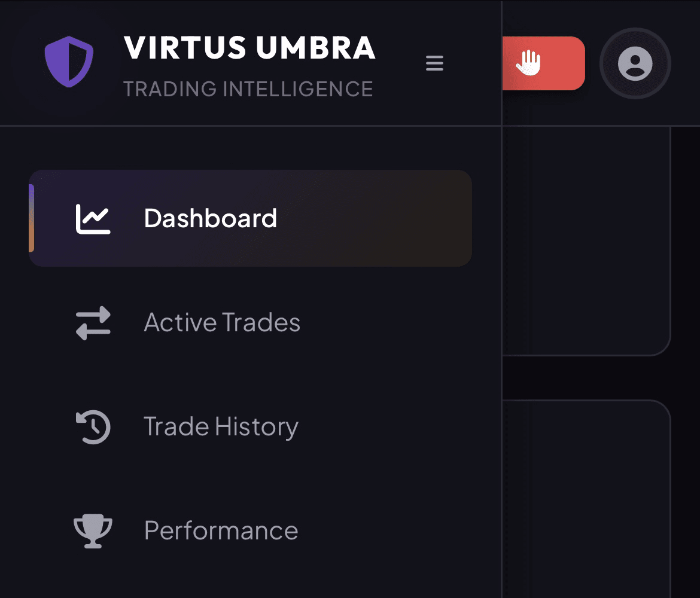Select the Performance trophy icon
Image resolution: width=700 pixels, height=598 pixels.
[93, 530]
